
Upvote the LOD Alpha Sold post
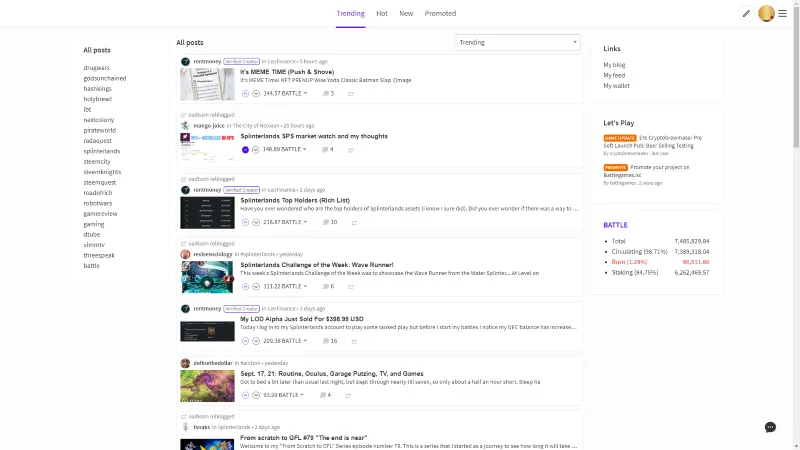point(245,341)
